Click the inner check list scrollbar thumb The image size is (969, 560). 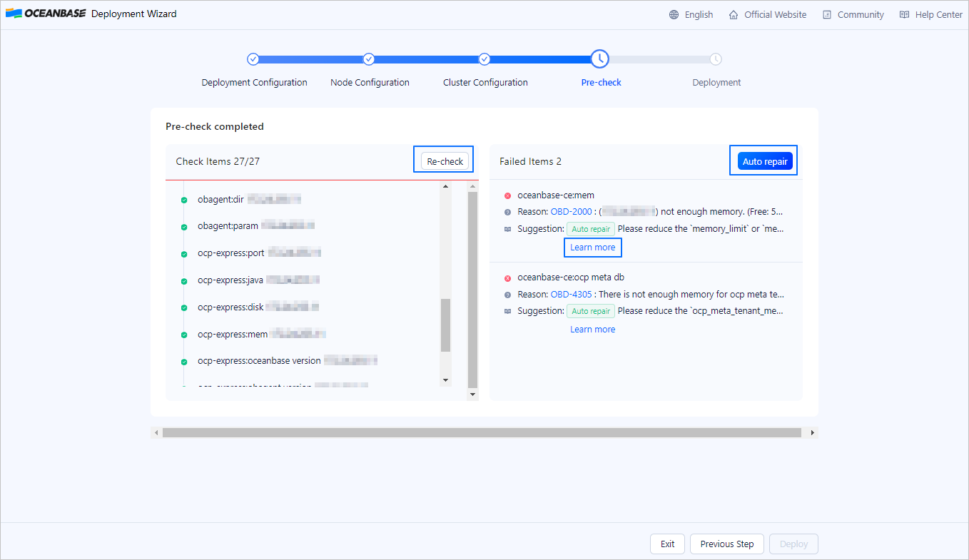pyautogui.click(x=446, y=325)
